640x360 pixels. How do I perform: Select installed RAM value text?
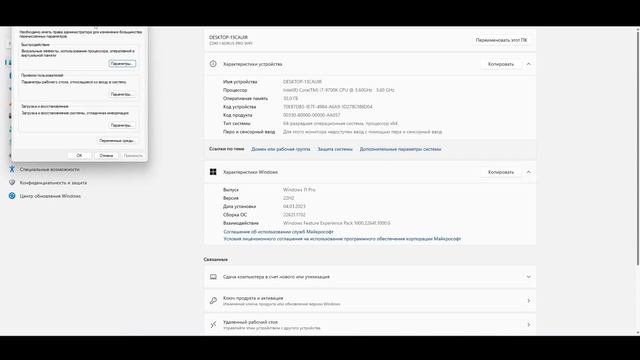[291, 98]
